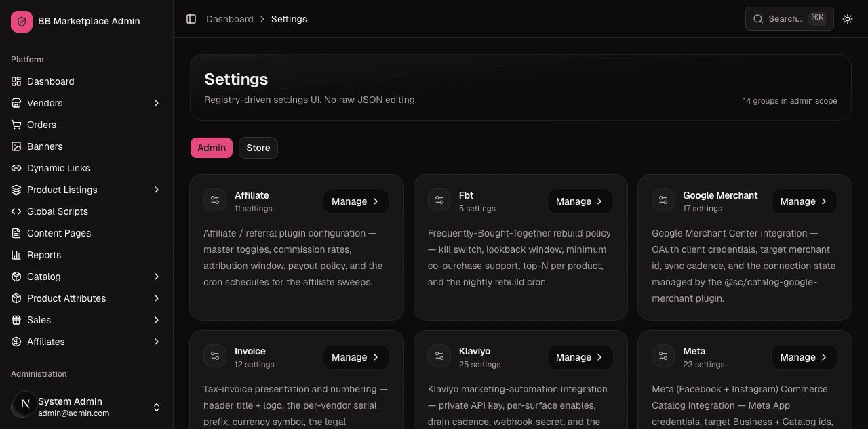Click the Affiliates dollar icon
Viewport: 868px width, 429px height.
[x=16, y=342]
